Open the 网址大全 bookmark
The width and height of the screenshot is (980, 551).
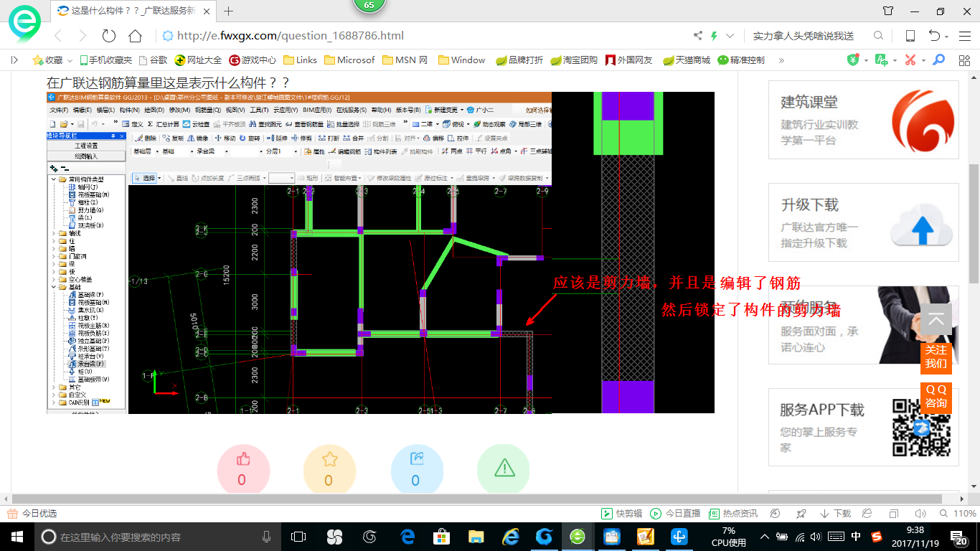point(199,60)
